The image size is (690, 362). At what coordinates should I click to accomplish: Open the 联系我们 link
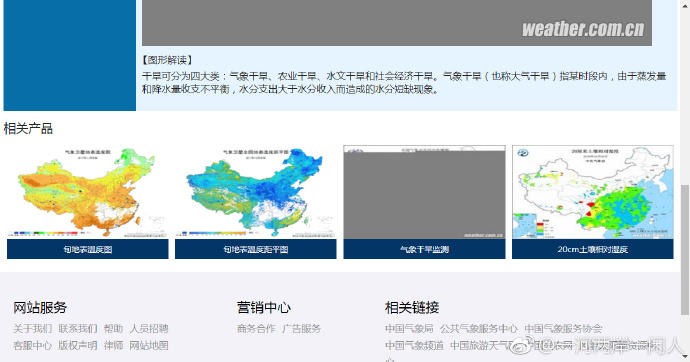click(x=78, y=329)
